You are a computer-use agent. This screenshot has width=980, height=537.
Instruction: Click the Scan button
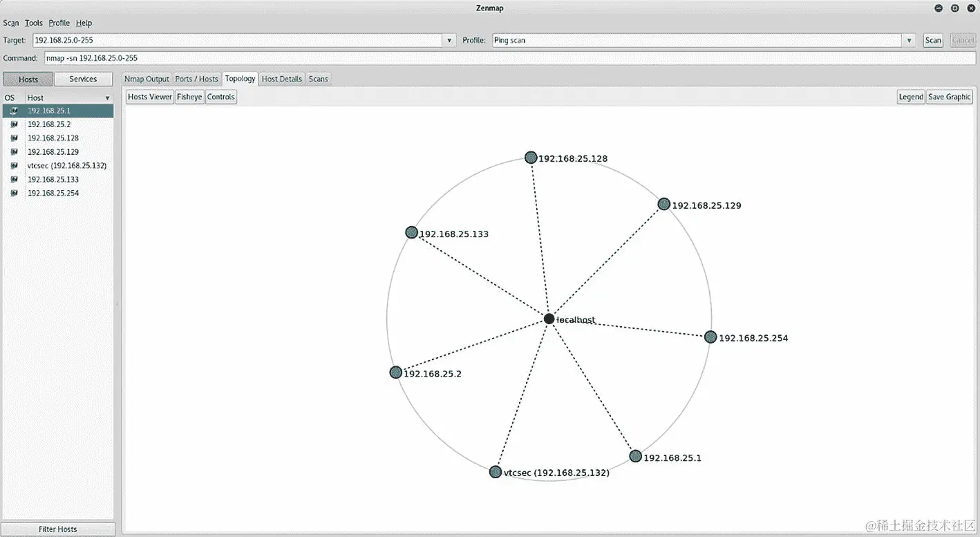pyautogui.click(x=933, y=41)
